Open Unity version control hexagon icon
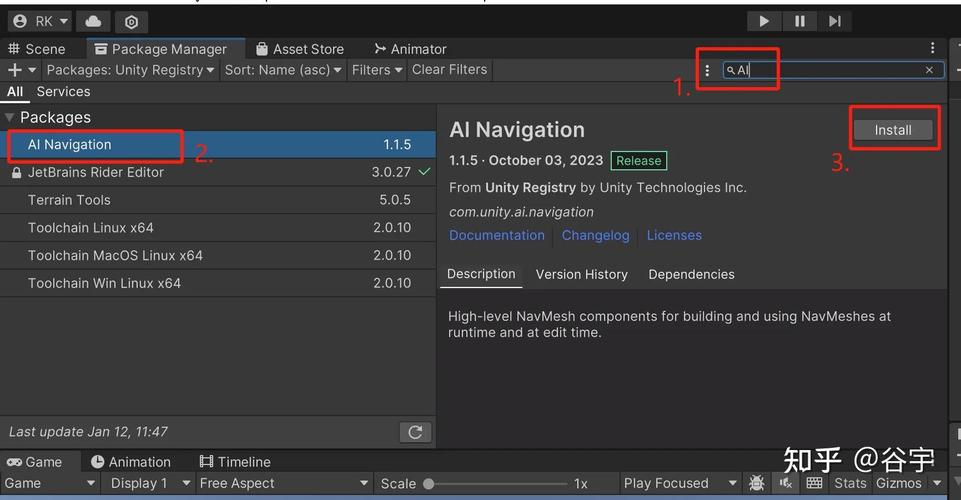This screenshot has width=961, height=500. click(x=131, y=22)
